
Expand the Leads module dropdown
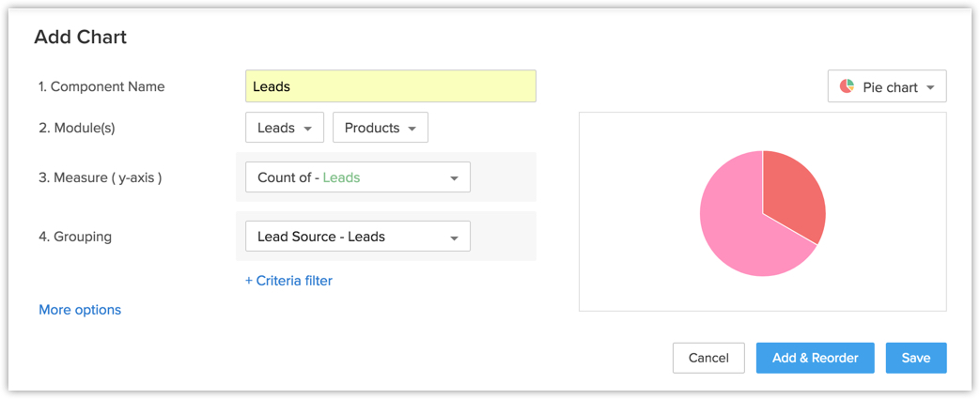point(284,128)
